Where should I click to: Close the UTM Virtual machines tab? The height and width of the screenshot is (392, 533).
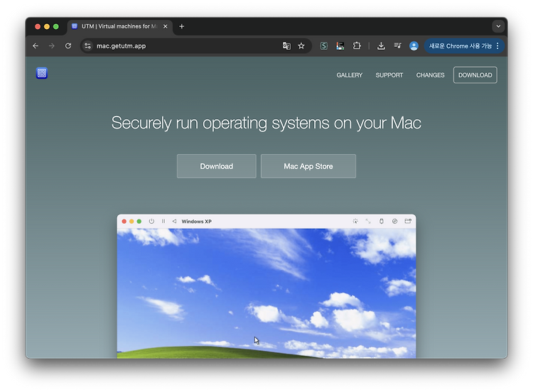tap(165, 26)
